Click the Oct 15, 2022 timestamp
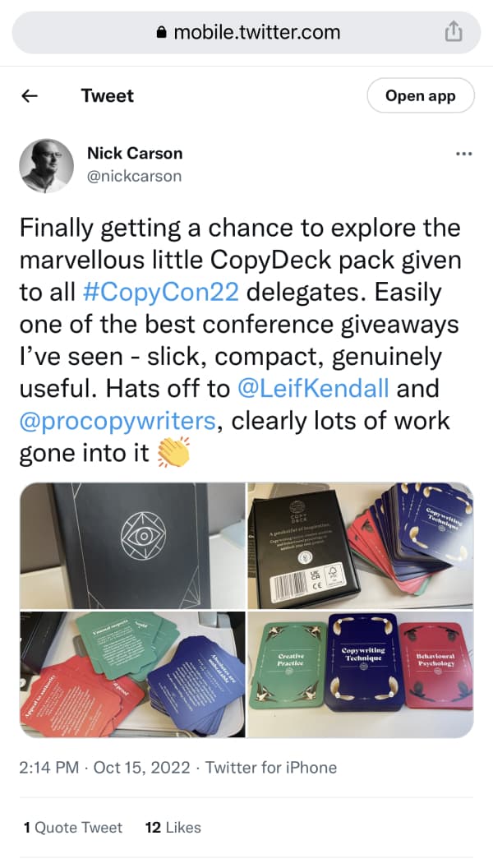The height and width of the screenshot is (868, 493). (x=141, y=768)
